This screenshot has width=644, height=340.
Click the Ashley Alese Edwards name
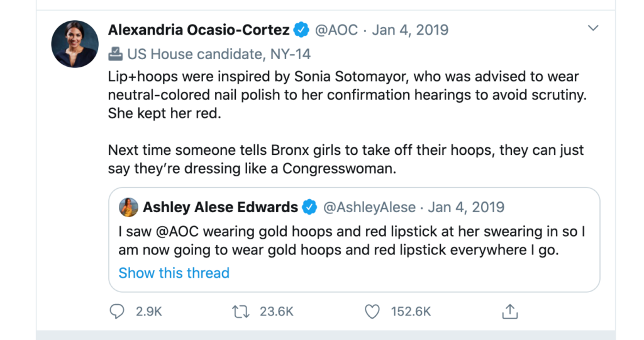[x=220, y=207]
